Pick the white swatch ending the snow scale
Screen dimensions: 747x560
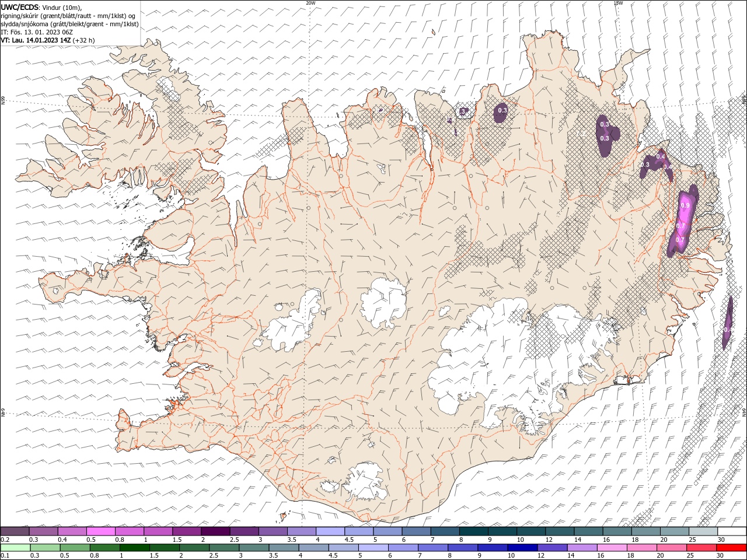tap(732, 531)
